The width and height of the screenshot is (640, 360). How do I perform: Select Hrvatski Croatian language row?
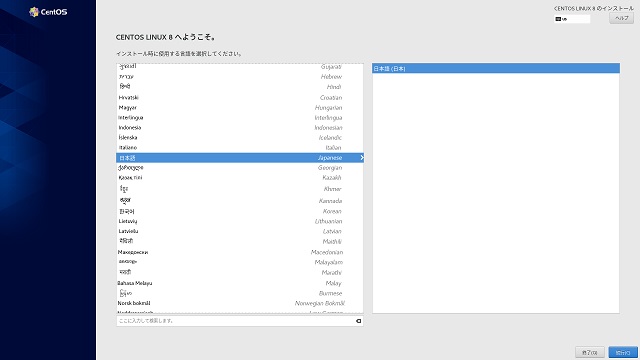tap(240, 98)
